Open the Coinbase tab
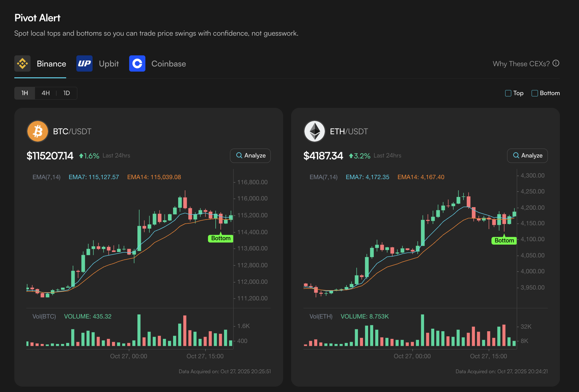Viewport: 579px width, 392px height. pos(157,64)
